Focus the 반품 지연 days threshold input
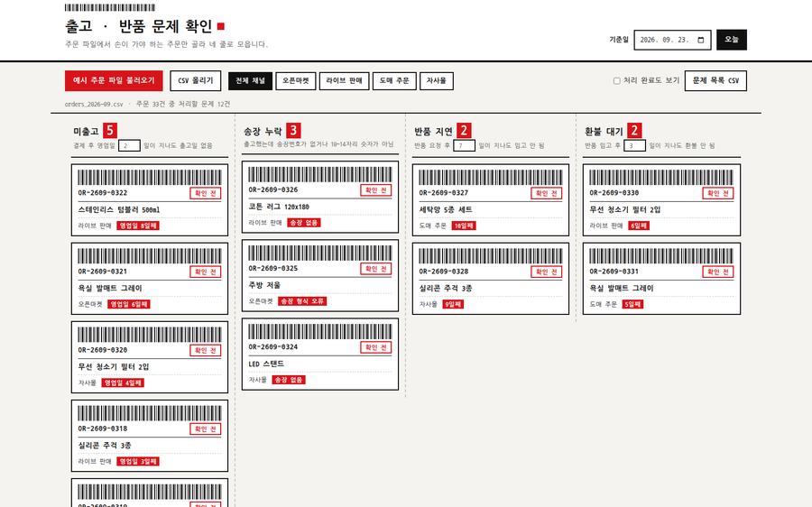 point(464,145)
